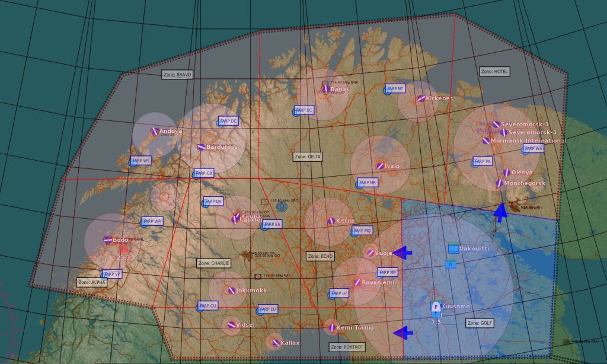The height and width of the screenshot is (364, 607).
Task: Click the FARP NT label
Action: point(394,88)
